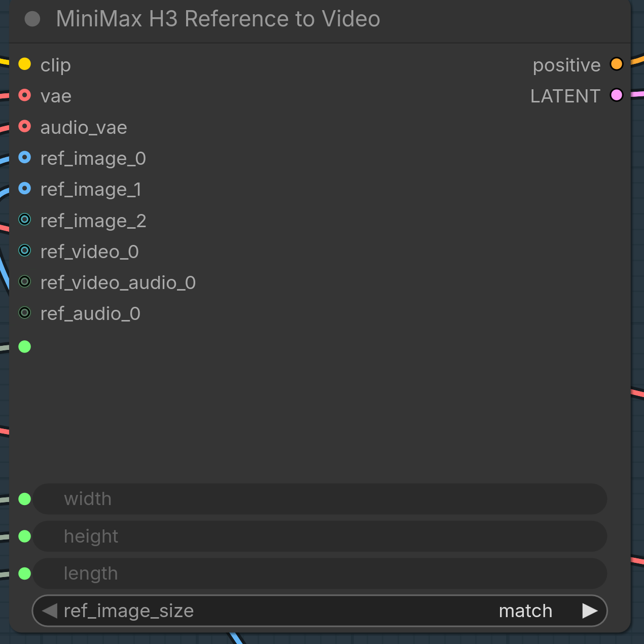
Task: Click the orange positive output socket
Action: [617, 64]
